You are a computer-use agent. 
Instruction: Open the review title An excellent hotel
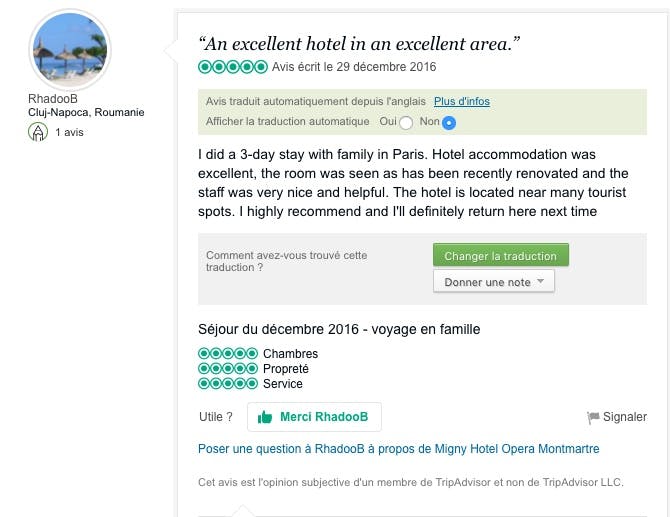[x=360, y=44]
